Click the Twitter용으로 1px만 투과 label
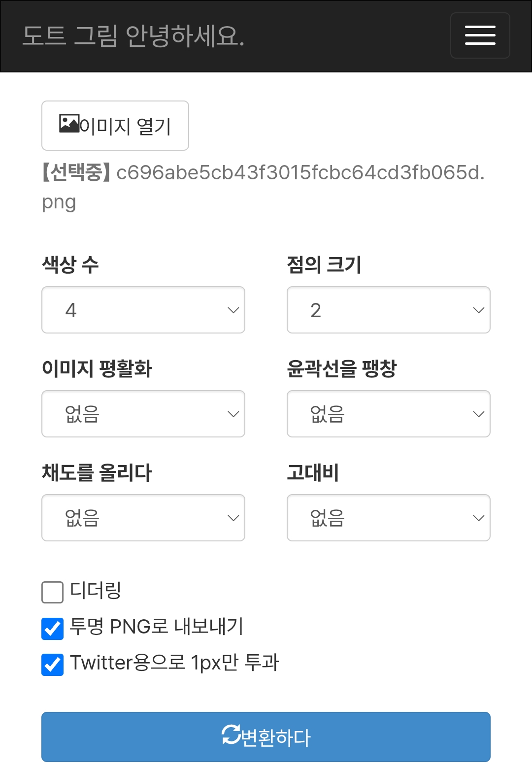532x768 pixels. pyautogui.click(x=174, y=663)
